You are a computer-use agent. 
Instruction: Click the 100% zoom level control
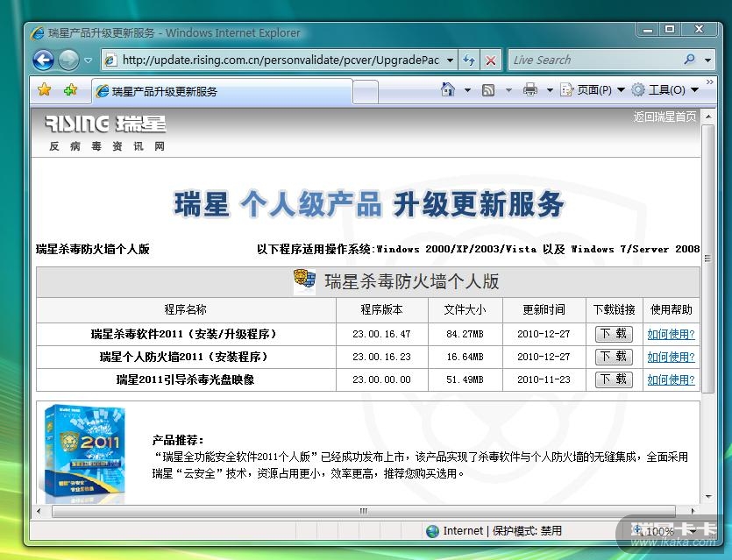point(664,531)
